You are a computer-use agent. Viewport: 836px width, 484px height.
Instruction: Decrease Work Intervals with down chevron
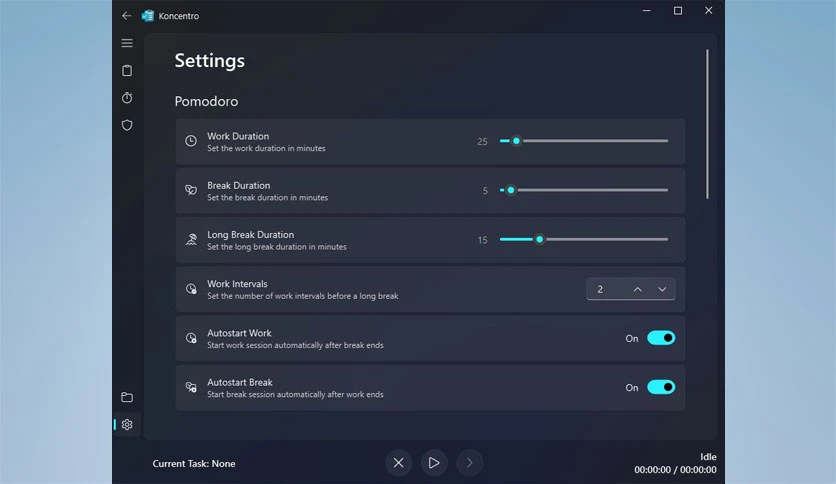click(x=662, y=289)
